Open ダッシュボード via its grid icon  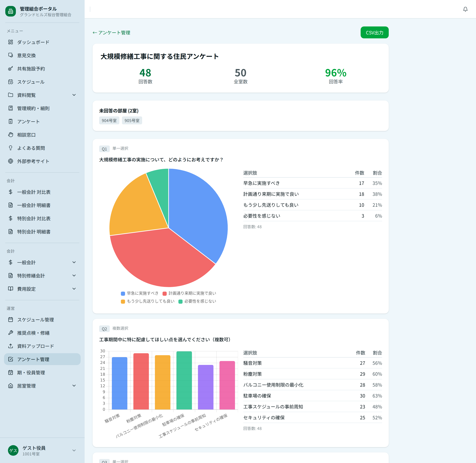point(10,42)
